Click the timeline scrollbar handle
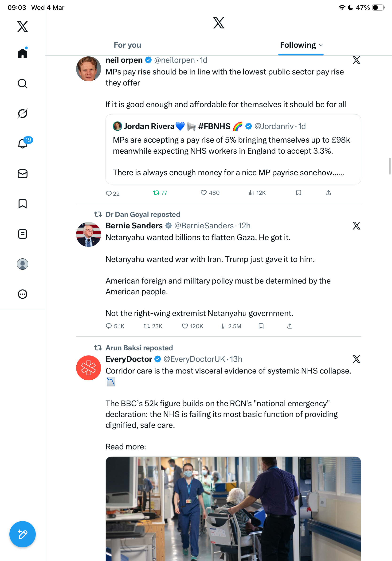The width and height of the screenshot is (392, 561). coord(390,166)
